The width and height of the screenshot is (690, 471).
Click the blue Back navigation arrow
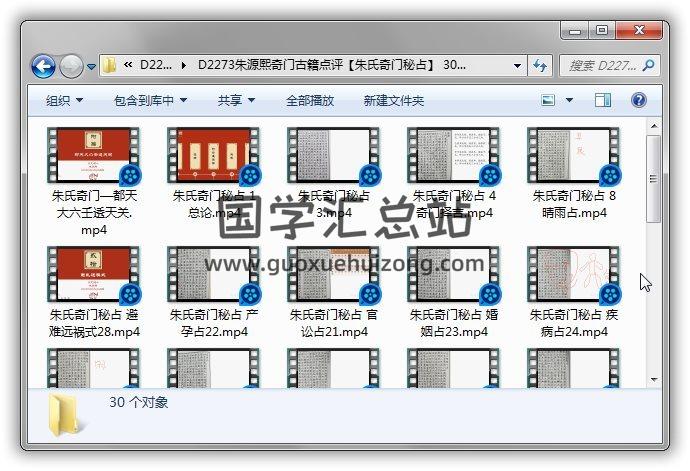coord(43,67)
